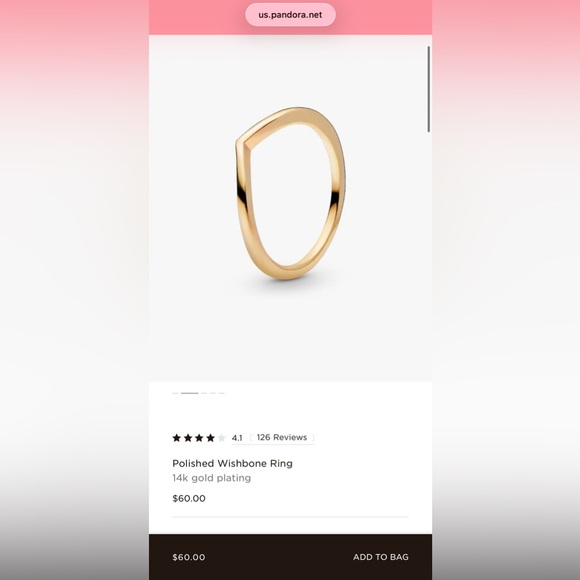The width and height of the screenshot is (580, 580).
Task: Click the $60.00 price in bottom bar
Action: click(189, 557)
